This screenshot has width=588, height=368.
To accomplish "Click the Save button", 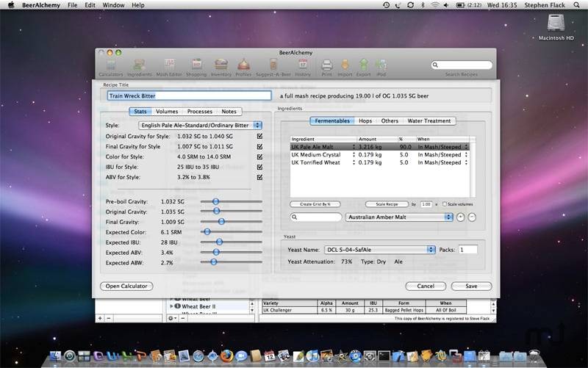I will 471,286.
